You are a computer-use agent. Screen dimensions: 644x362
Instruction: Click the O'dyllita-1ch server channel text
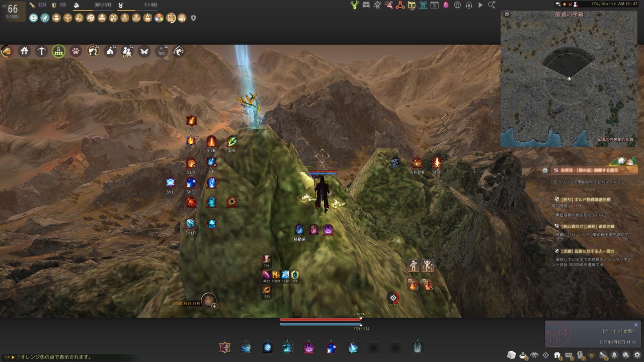click(x=607, y=4)
